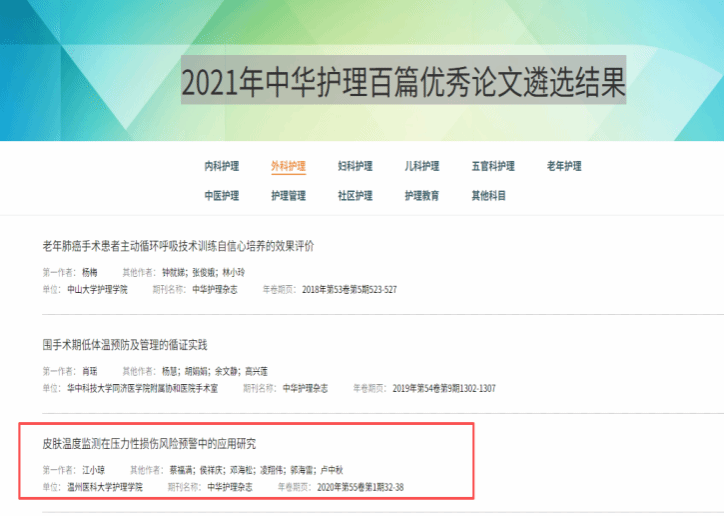
Task: Open the 老年护理 tab
Action: click(564, 166)
